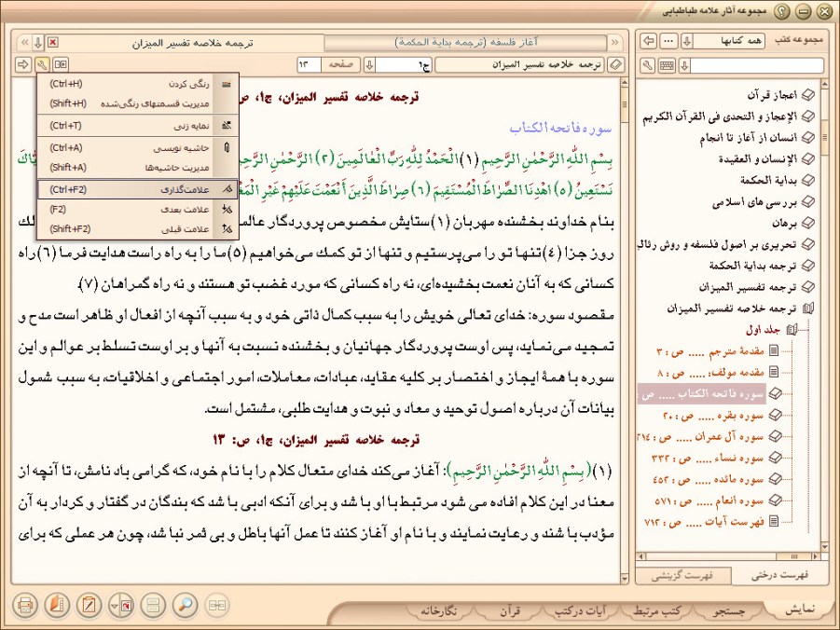Switch to the آغاز فلسفه document tab
840x630 pixels.
tap(465, 42)
